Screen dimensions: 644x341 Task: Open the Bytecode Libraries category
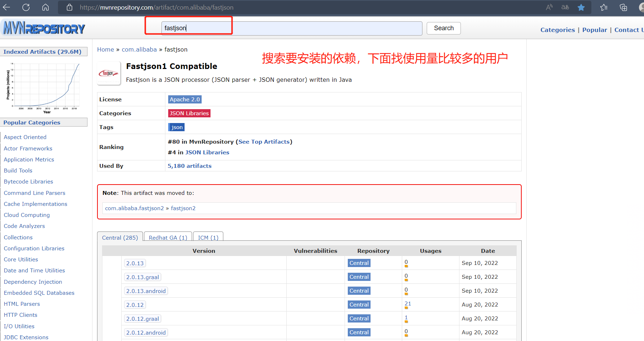(28, 181)
